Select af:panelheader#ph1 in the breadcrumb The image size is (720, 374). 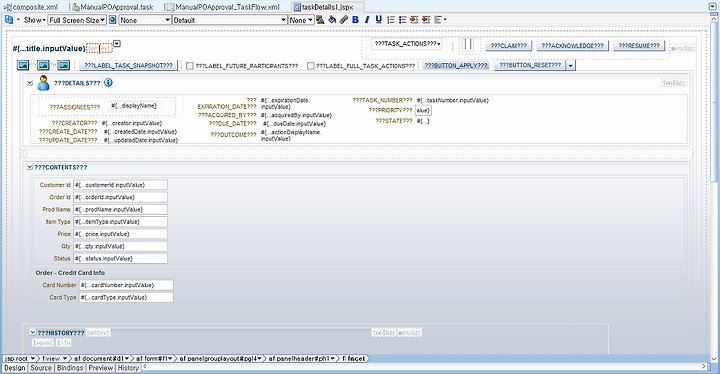pyautogui.click(x=302, y=358)
